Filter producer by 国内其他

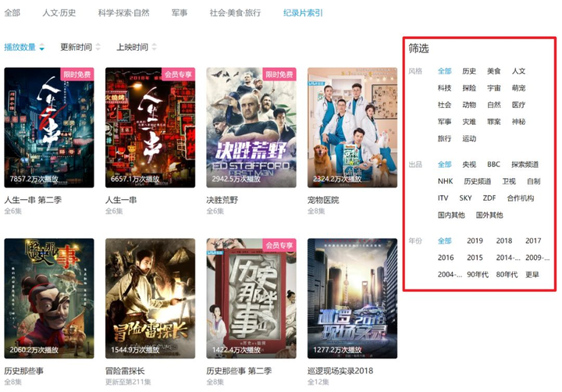coord(451,215)
